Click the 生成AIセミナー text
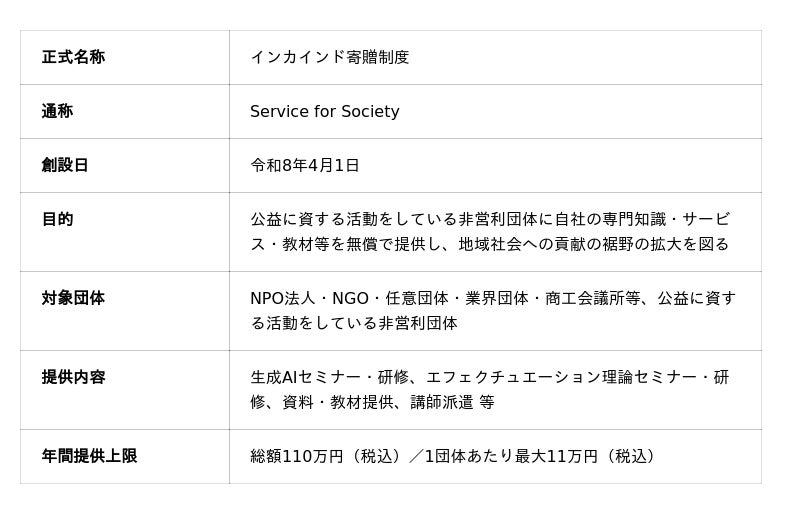The height and width of the screenshot is (514, 800). 305,377
